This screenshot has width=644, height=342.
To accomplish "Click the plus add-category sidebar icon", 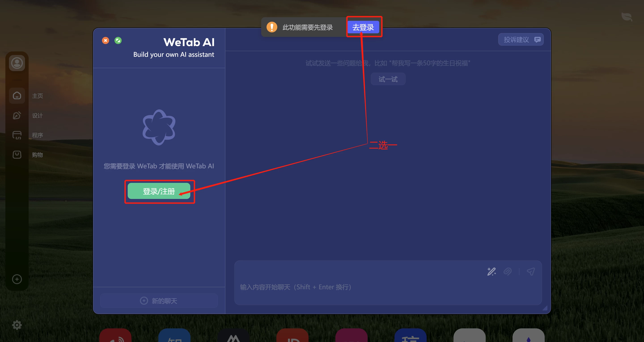I will coord(17,279).
